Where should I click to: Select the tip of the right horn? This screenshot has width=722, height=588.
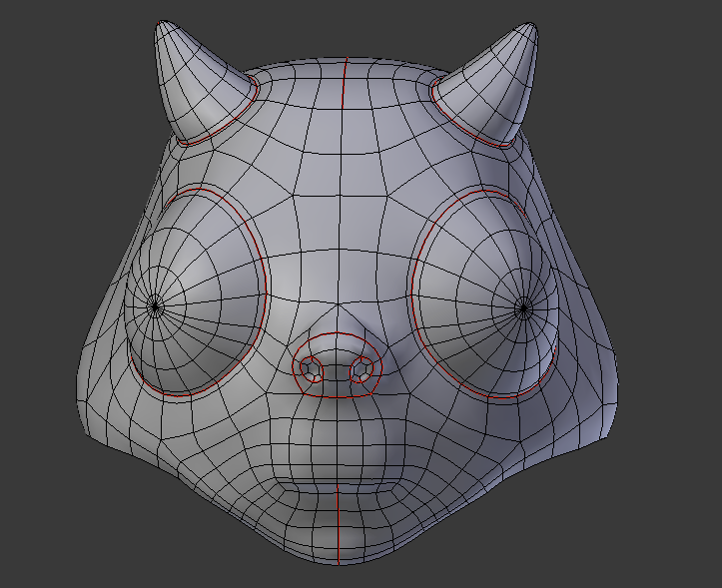[x=531, y=26]
